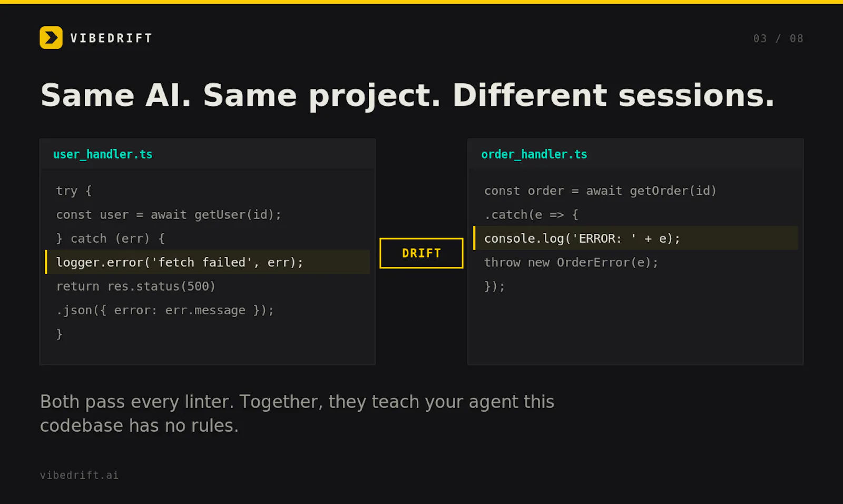Click the yellow accent bar at top
Viewport: 843px width, 504px height.
[421, 2]
